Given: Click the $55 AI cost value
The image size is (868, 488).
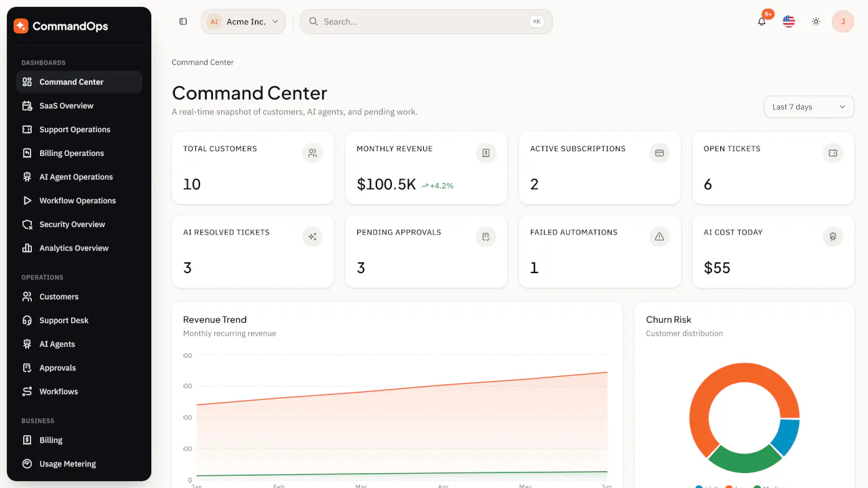Looking at the screenshot, I should point(717,268).
